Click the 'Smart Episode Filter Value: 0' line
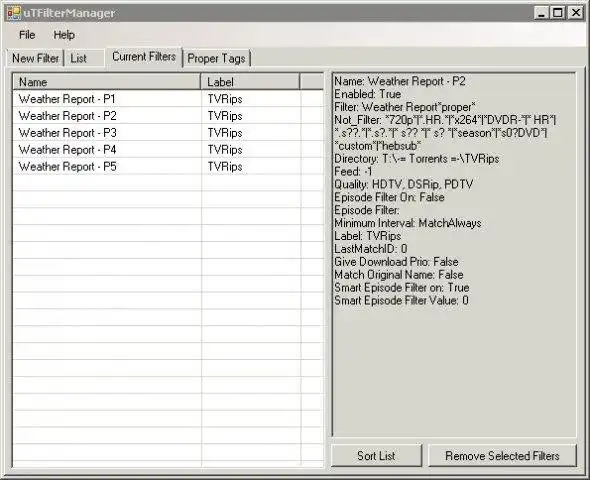590x480 pixels. (401, 301)
